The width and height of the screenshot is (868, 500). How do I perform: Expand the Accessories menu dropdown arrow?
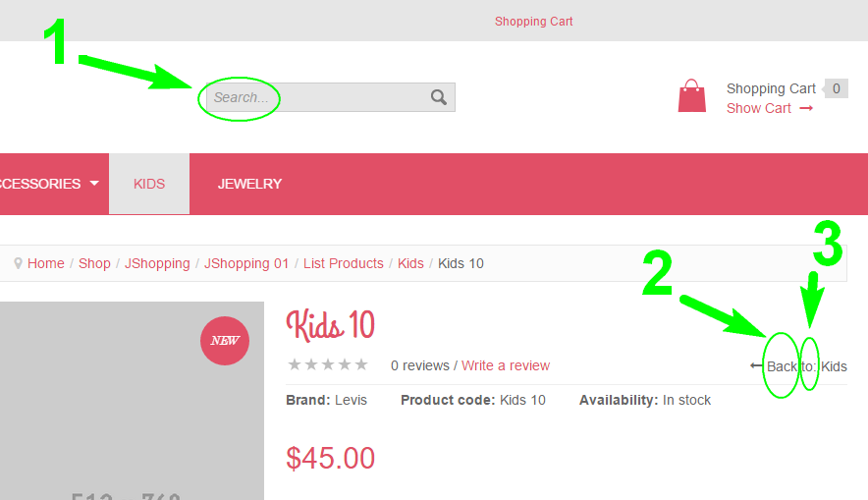(94, 184)
